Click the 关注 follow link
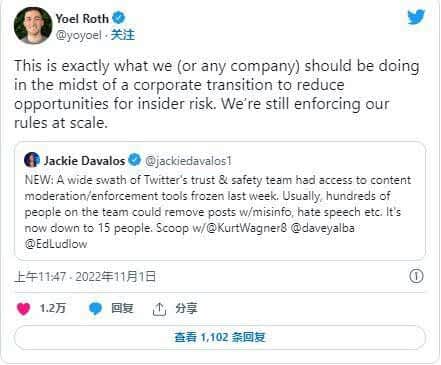441x365 pixels. coord(123,35)
